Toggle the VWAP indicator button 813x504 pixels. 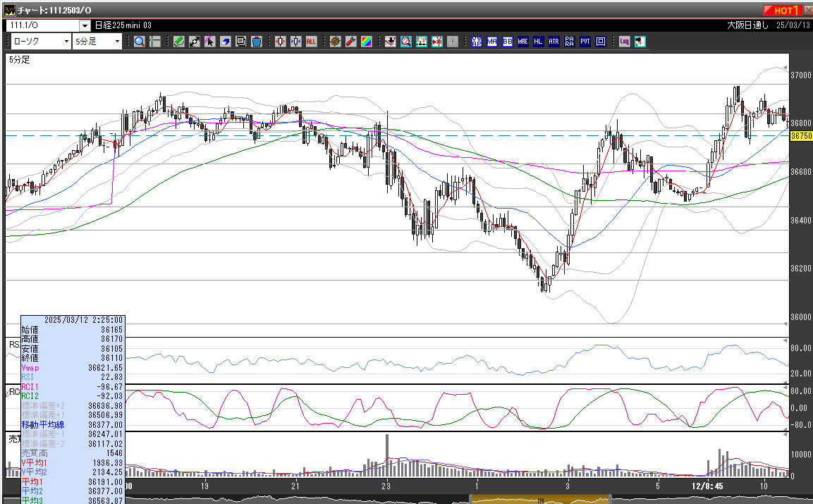(477, 42)
